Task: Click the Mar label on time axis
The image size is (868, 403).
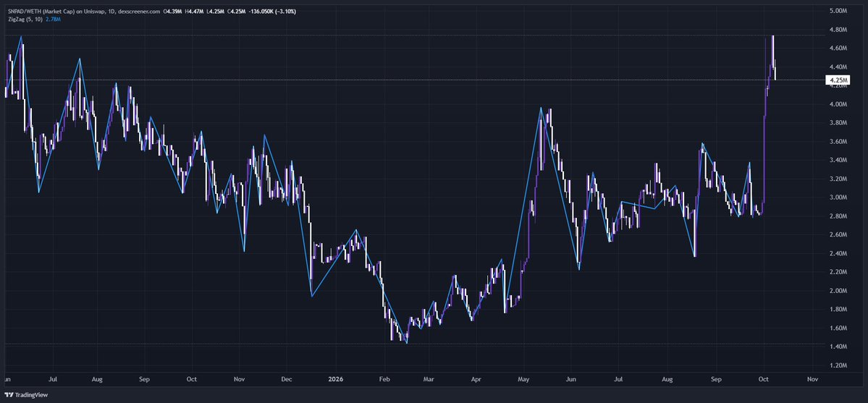Action: 428,381
